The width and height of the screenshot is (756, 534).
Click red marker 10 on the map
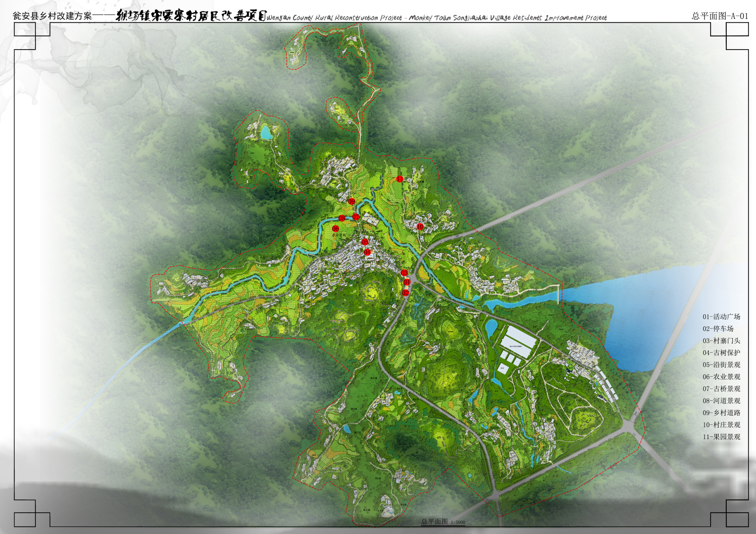[x=420, y=227]
